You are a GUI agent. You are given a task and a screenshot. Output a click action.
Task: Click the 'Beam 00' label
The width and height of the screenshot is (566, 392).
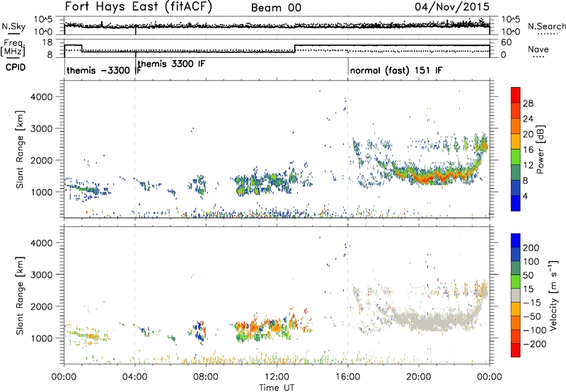[x=276, y=8]
